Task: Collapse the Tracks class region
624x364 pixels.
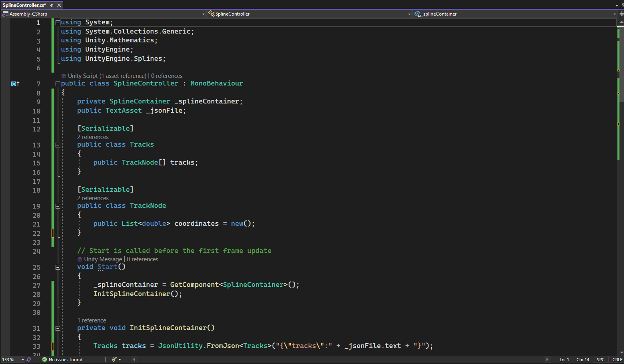Action: coord(58,145)
